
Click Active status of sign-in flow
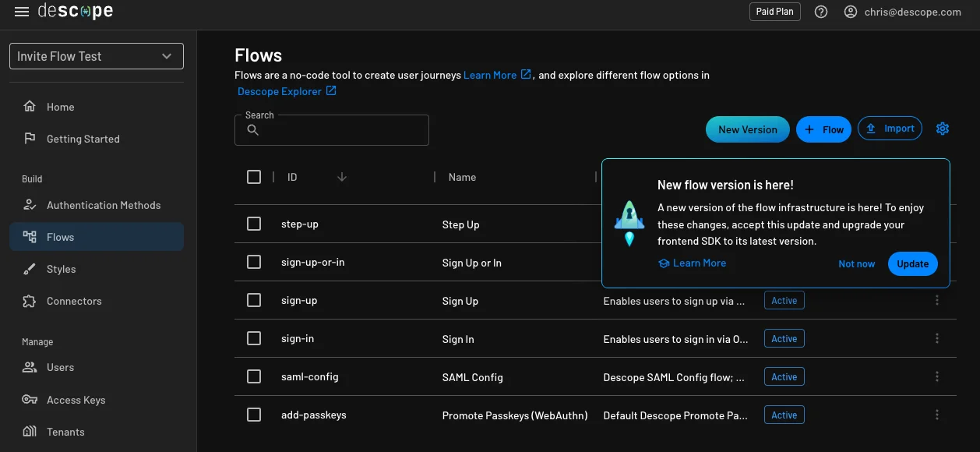[x=784, y=338]
